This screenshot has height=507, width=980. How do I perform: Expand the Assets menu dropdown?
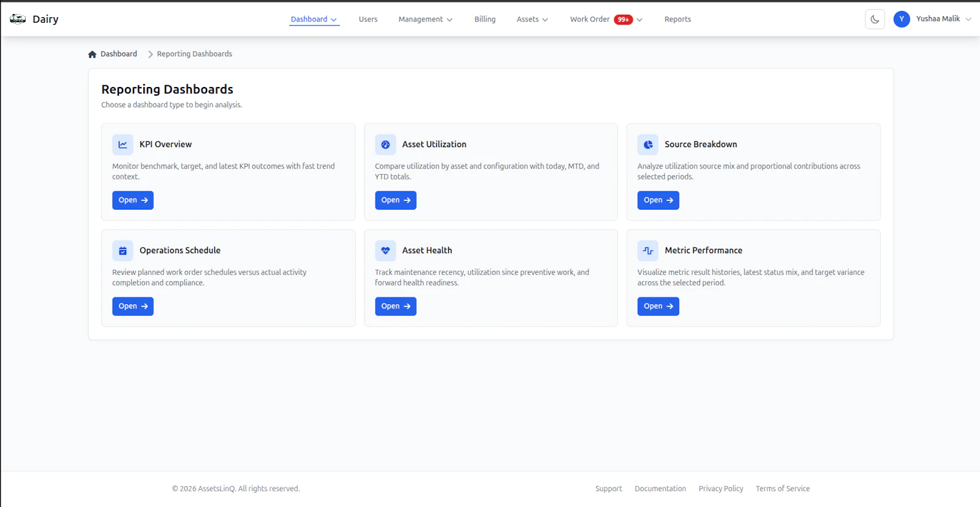click(x=532, y=20)
